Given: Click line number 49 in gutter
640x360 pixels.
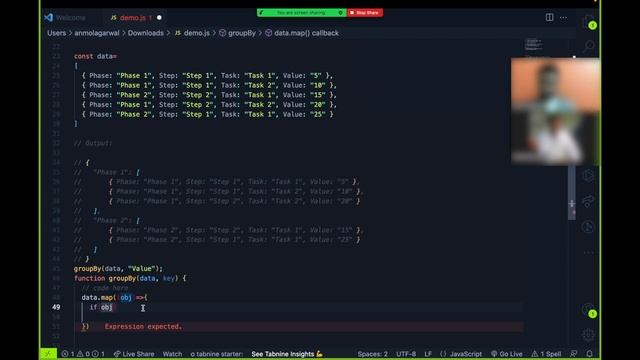Looking at the screenshot, I should tap(56, 307).
